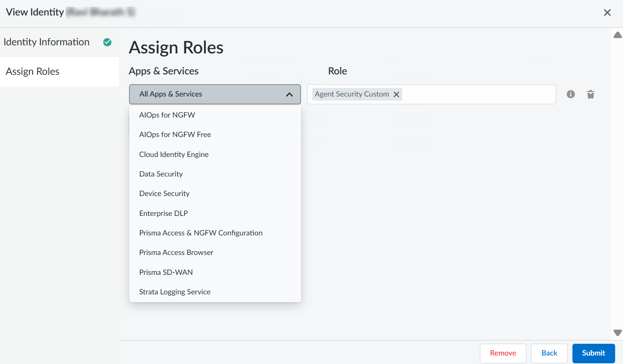Click the red Remove button

(x=503, y=353)
